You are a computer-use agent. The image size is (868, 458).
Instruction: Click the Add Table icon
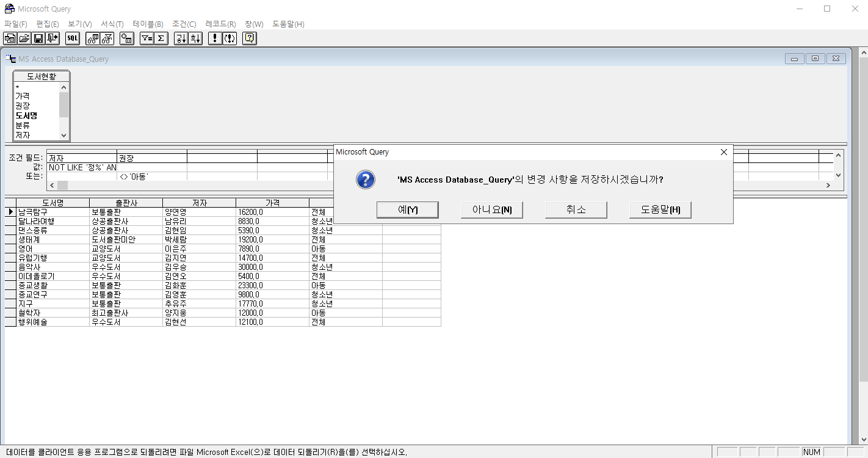pyautogui.click(x=127, y=38)
